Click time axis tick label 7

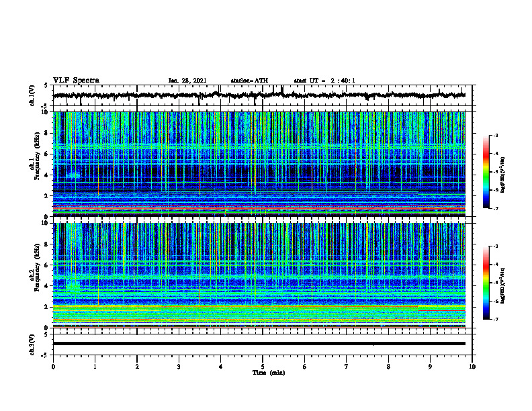click(347, 367)
